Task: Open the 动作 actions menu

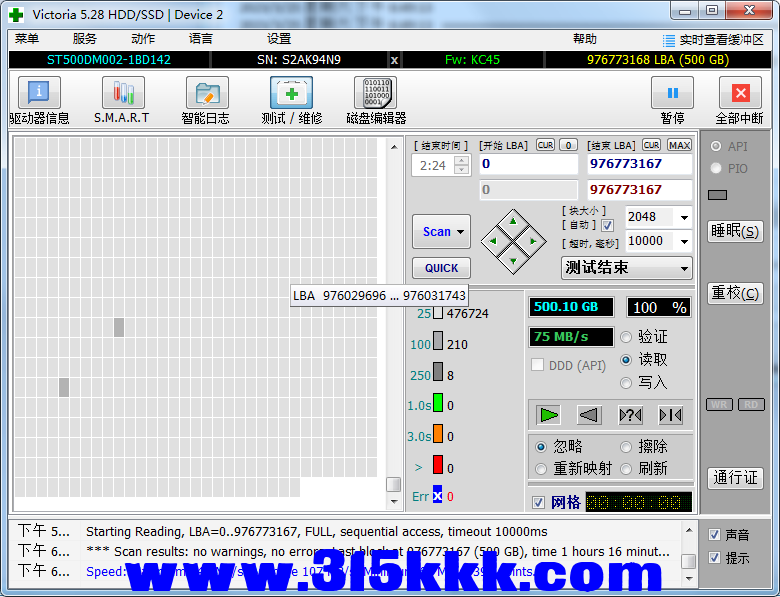Action: [x=143, y=39]
